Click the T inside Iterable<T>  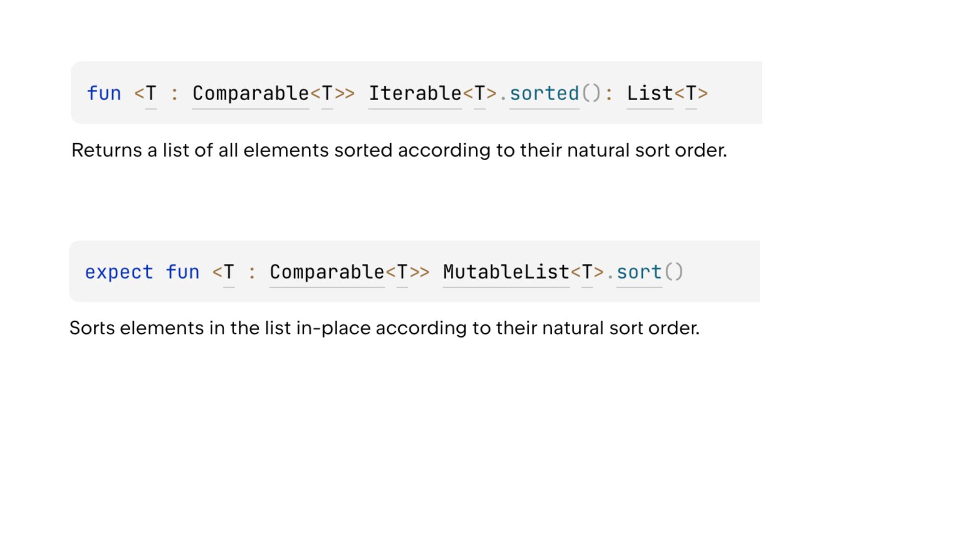[479, 93]
